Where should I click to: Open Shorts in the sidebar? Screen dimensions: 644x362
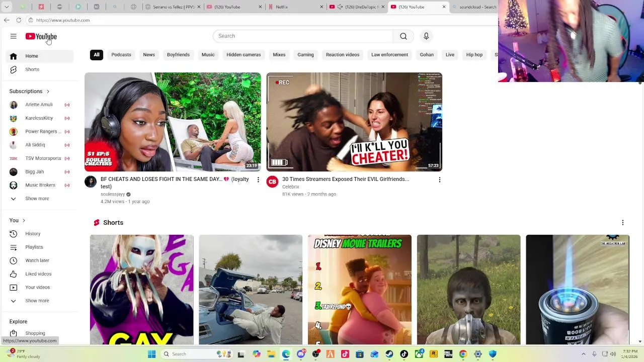(40, 69)
